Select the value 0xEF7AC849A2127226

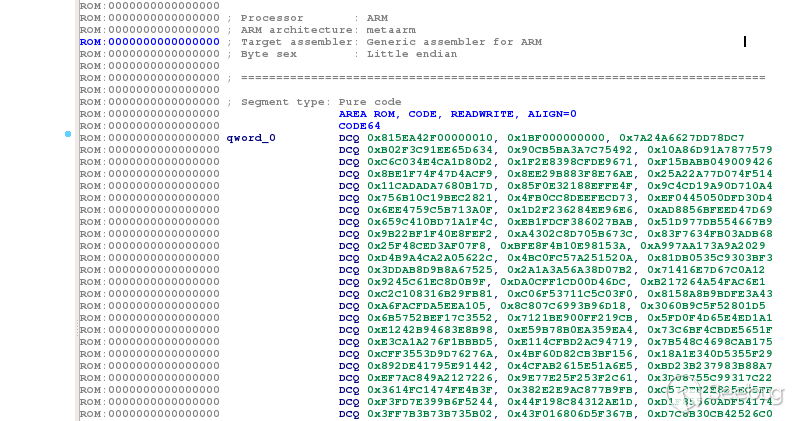(430, 378)
